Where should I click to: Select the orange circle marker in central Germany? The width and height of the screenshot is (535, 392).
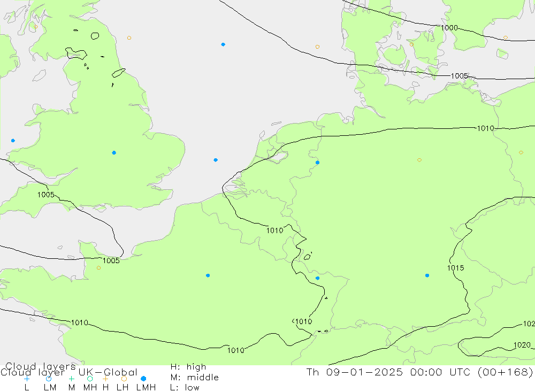(x=419, y=160)
